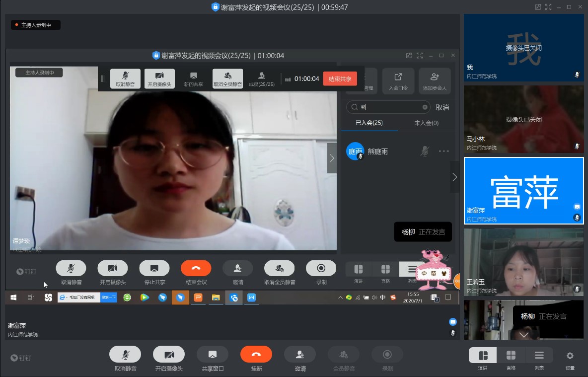
Task: Click the 钉钉 logo at bottom left
Action: [x=21, y=358]
